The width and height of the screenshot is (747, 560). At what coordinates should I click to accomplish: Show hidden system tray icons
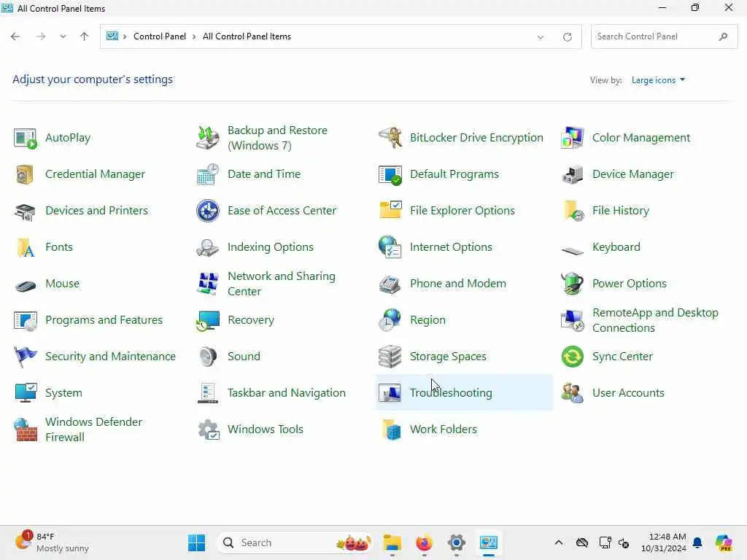pos(559,542)
